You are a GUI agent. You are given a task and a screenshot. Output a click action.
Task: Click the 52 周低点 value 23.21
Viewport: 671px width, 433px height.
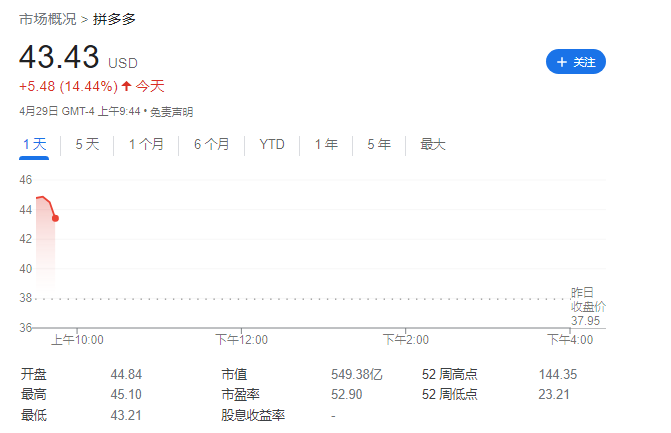point(554,394)
